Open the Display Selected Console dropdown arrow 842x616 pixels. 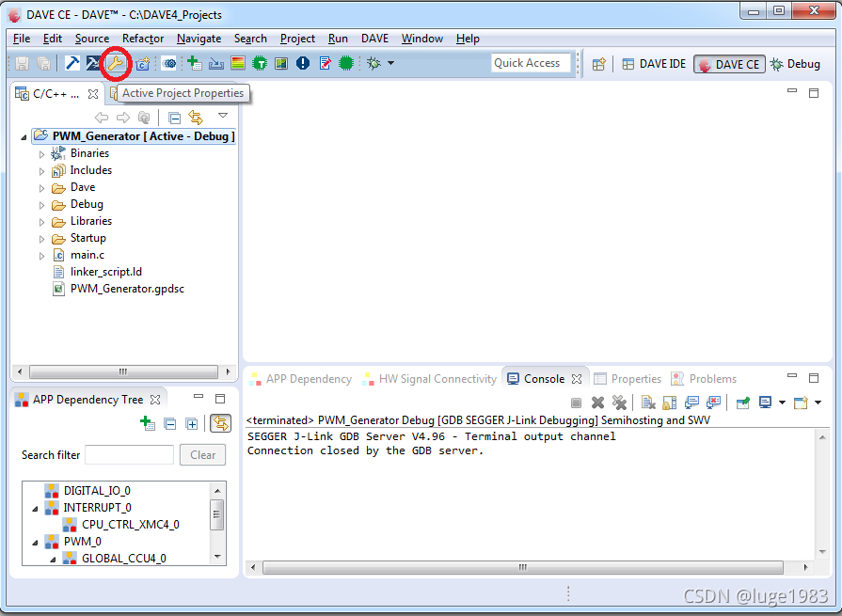pyautogui.click(x=782, y=403)
